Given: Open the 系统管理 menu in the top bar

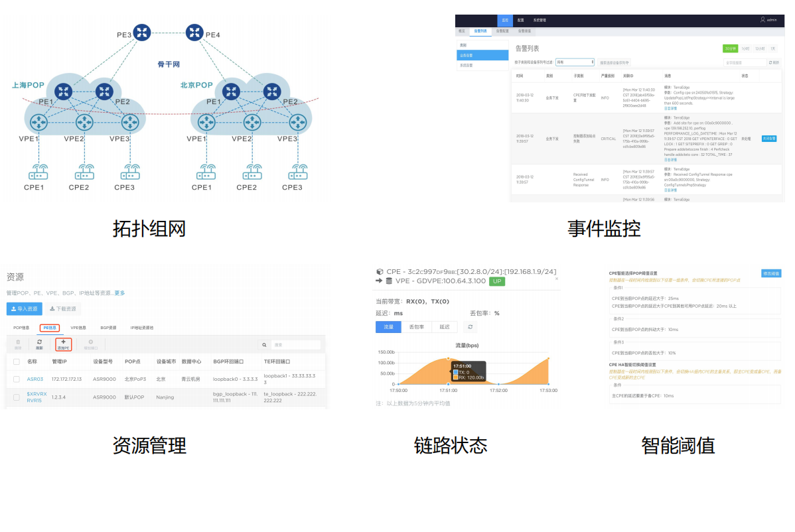Looking at the screenshot, I should pyautogui.click(x=539, y=20).
